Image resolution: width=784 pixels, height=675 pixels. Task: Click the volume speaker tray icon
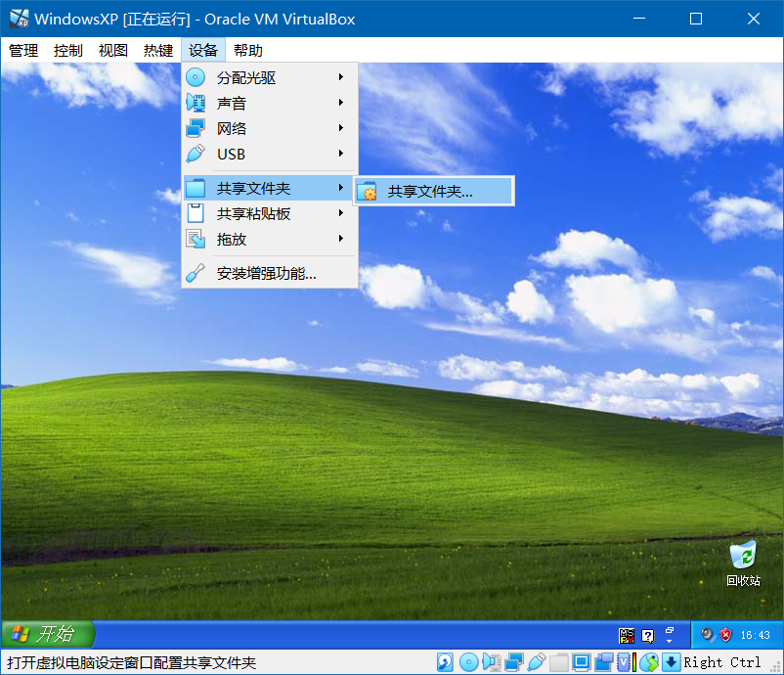(708, 635)
